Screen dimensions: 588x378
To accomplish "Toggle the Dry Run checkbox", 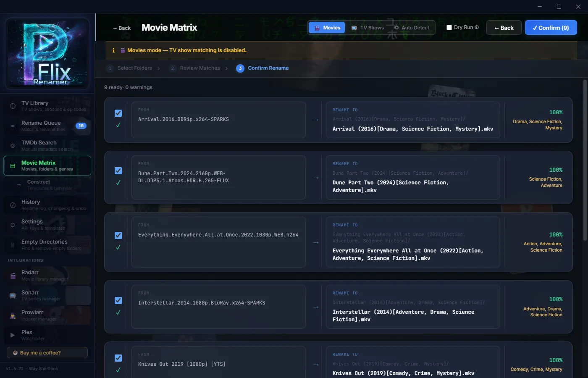I will point(449,27).
